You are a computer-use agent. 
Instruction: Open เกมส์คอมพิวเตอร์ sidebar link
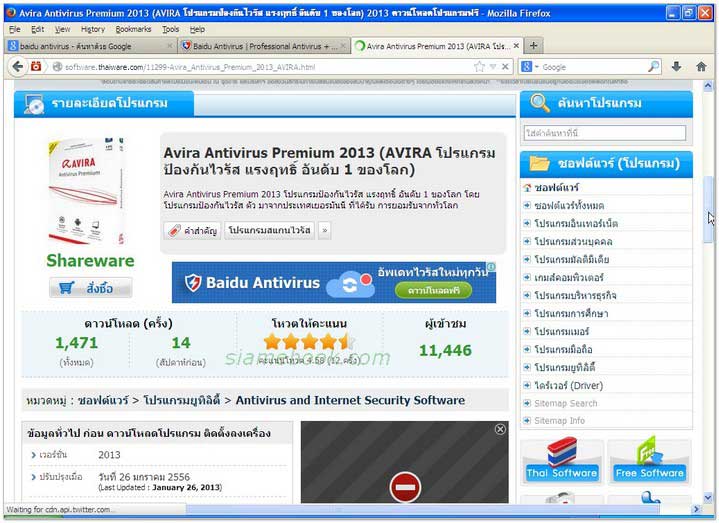[x=569, y=277]
